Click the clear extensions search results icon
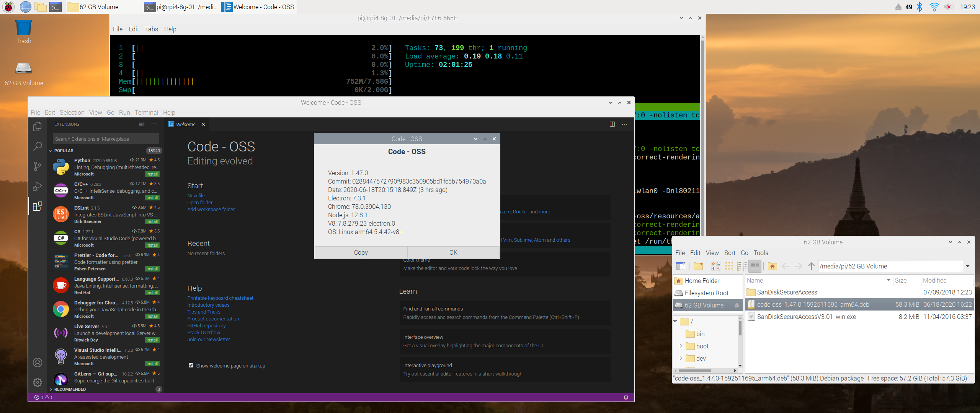The width and height of the screenshot is (980, 413). point(142,124)
